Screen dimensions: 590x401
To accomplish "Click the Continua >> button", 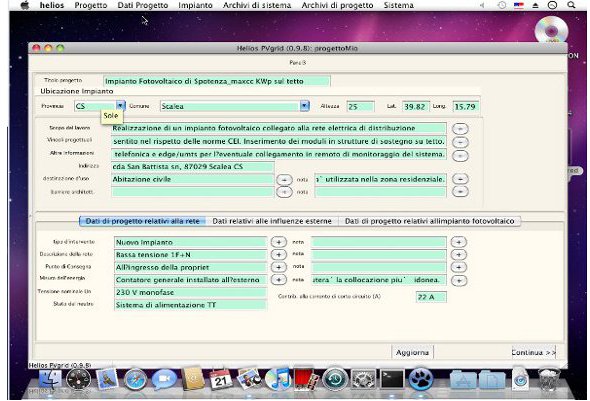I will click(x=534, y=352).
